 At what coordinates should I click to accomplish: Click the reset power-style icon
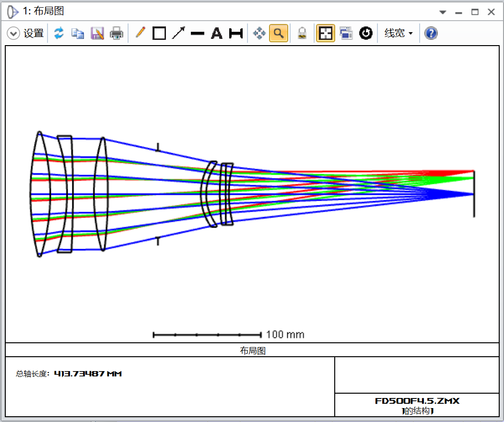366,33
